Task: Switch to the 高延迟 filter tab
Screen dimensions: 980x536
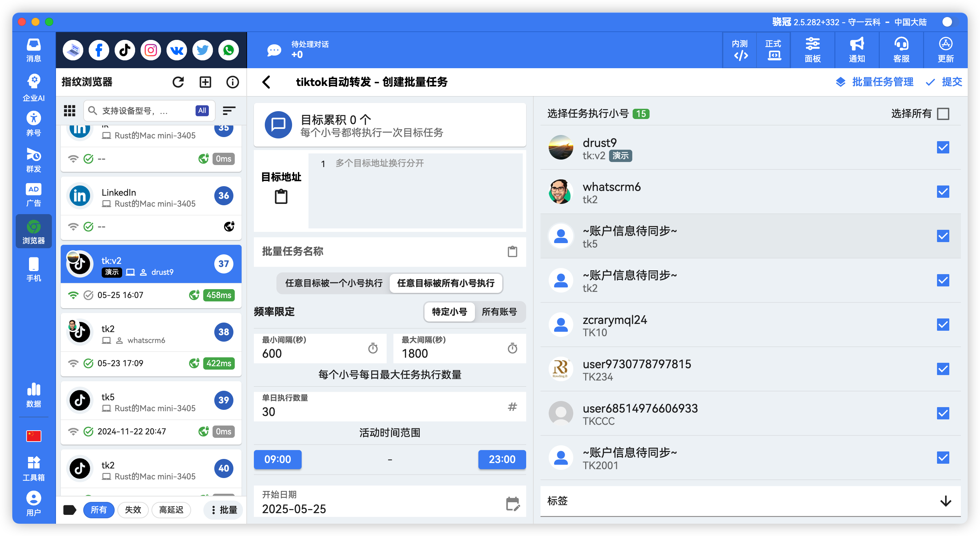Action: pyautogui.click(x=171, y=510)
